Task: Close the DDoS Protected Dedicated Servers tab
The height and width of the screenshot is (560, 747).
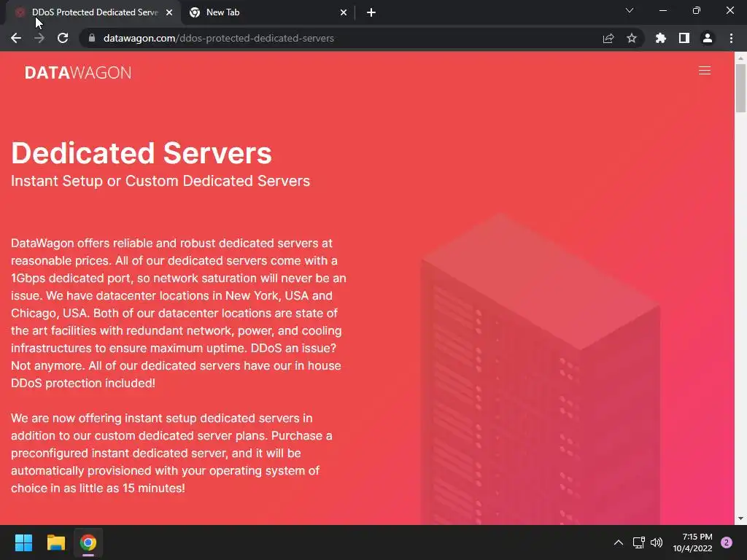Action: [169, 13]
